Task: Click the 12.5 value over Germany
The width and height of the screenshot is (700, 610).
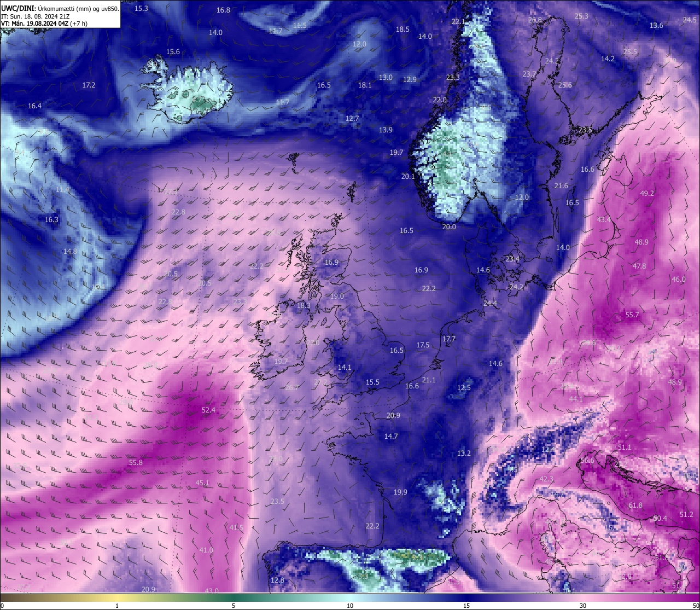Action: (x=464, y=387)
